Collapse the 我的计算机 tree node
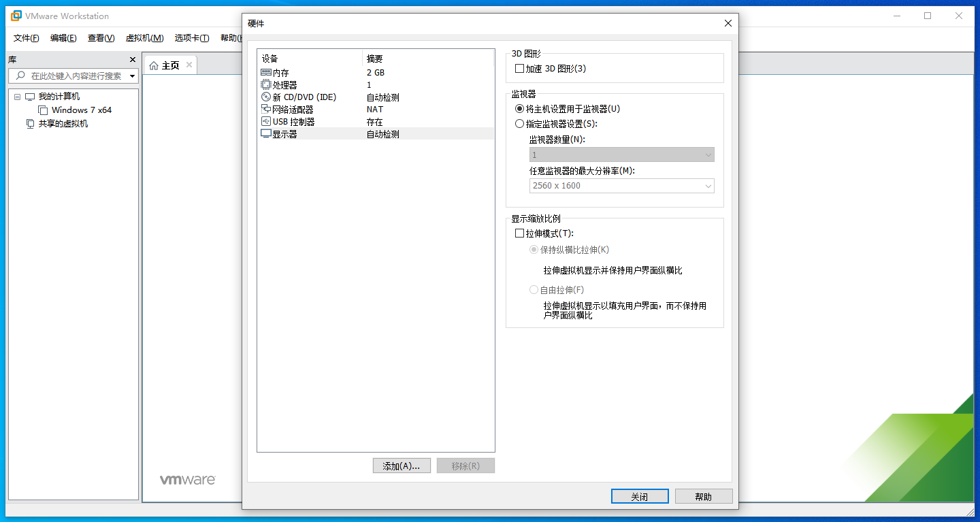The height and width of the screenshot is (522, 980). coord(18,97)
